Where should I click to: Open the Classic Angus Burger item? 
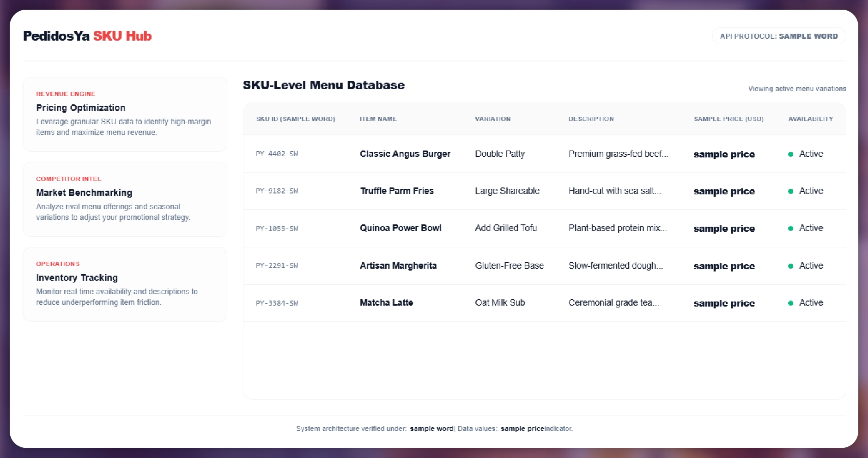tap(405, 154)
